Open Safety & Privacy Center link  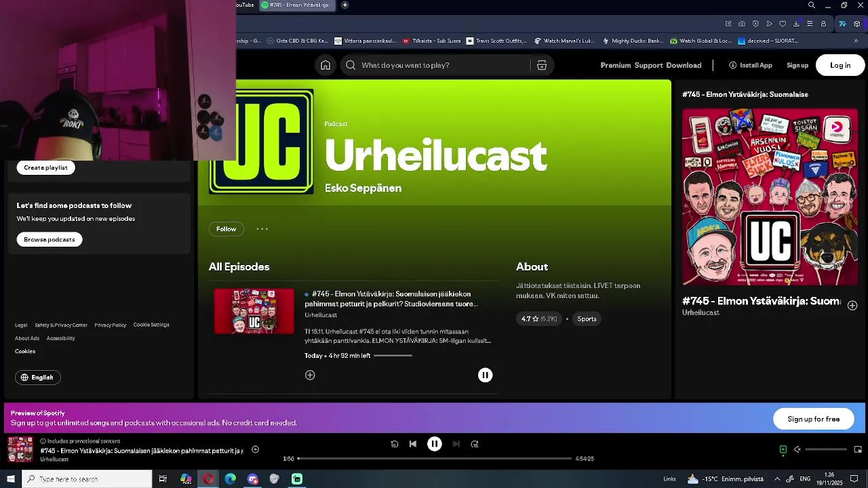click(x=61, y=325)
